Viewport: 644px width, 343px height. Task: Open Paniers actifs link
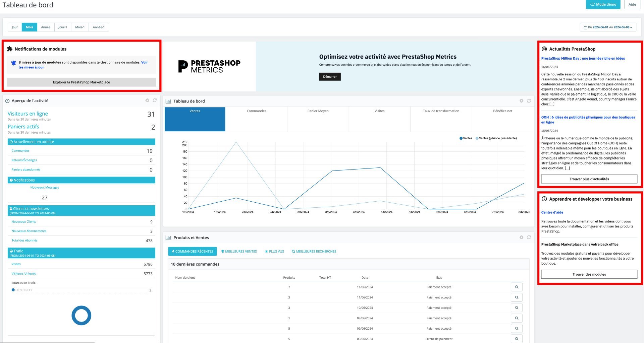click(x=23, y=127)
